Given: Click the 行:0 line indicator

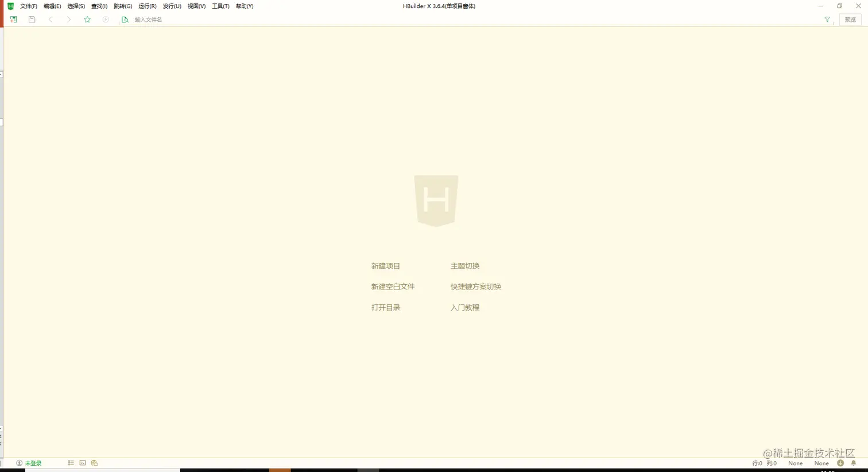Looking at the screenshot, I should coord(757,463).
